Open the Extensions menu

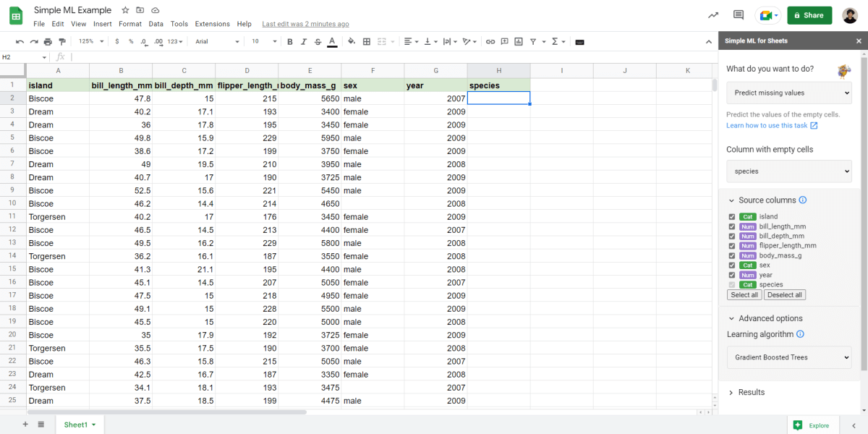212,23
